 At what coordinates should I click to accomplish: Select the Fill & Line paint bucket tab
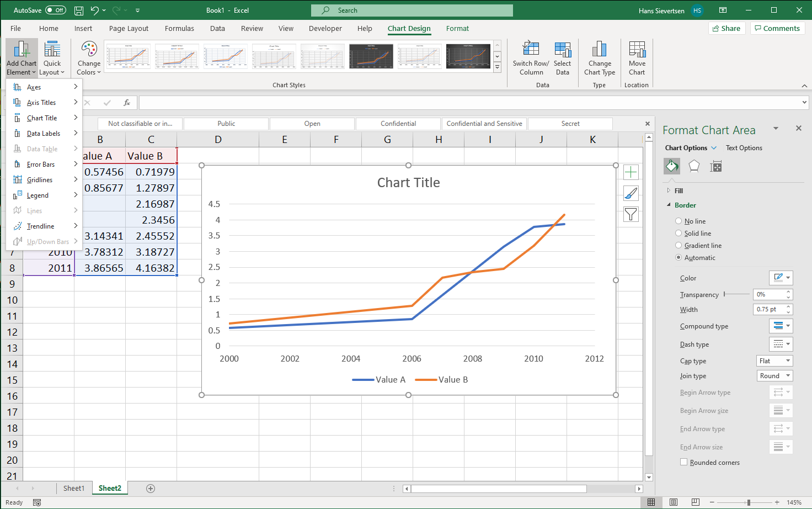coord(672,166)
